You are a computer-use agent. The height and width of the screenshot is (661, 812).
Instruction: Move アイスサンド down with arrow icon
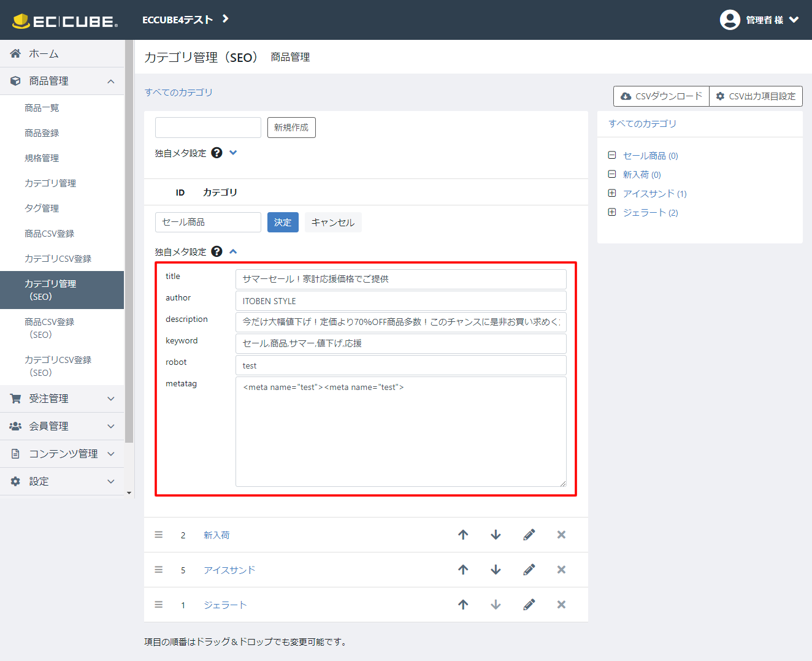pyautogui.click(x=496, y=570)
